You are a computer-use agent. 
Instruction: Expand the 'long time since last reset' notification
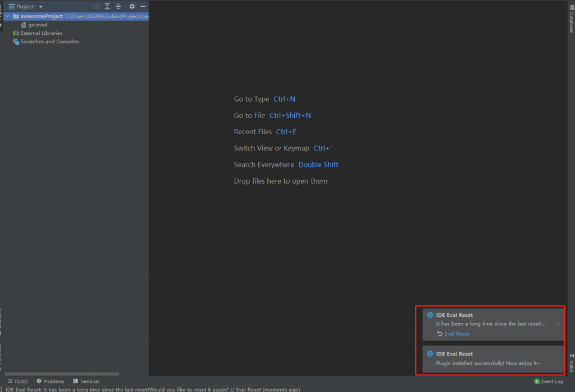point(558,324)
